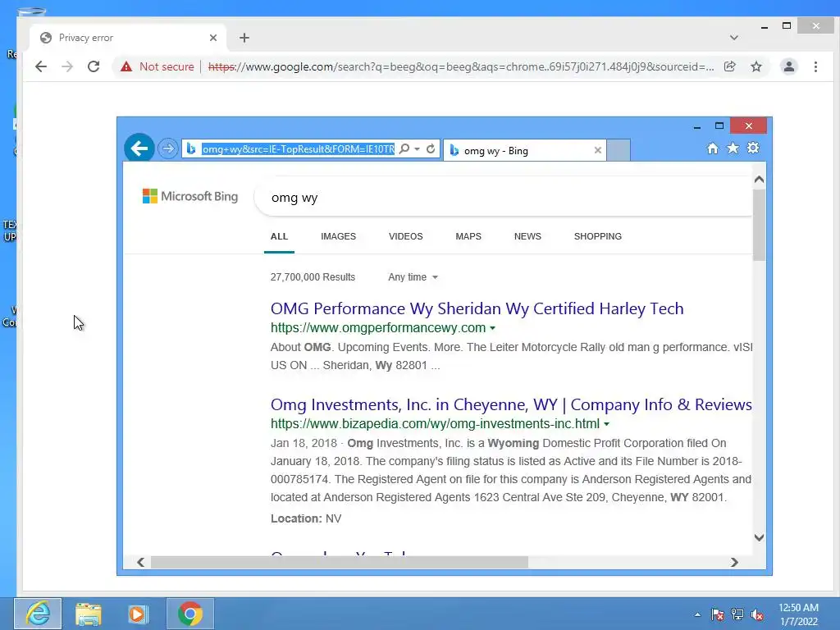Click the Not secure warning icon
840x630 pixels.
tap(126, 66)
